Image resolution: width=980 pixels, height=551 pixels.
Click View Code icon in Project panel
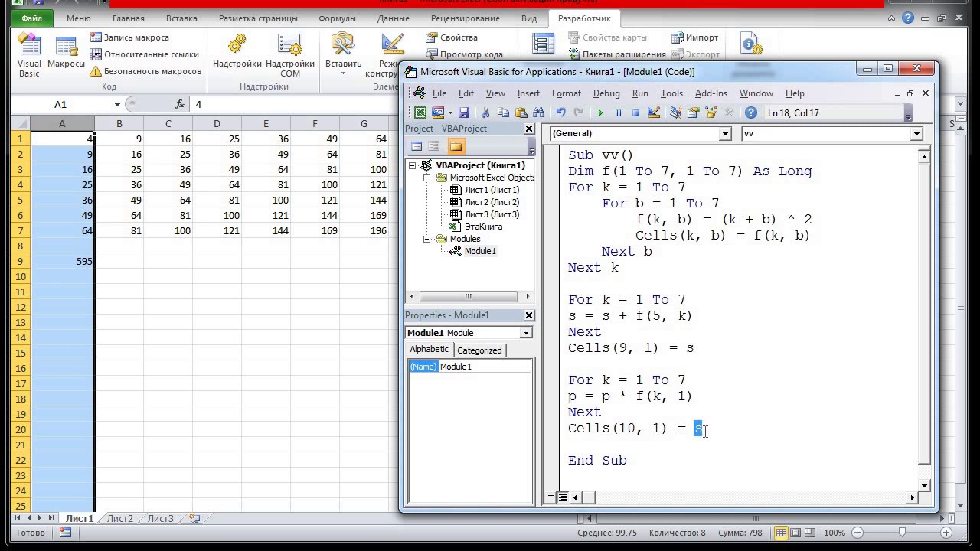416,146
